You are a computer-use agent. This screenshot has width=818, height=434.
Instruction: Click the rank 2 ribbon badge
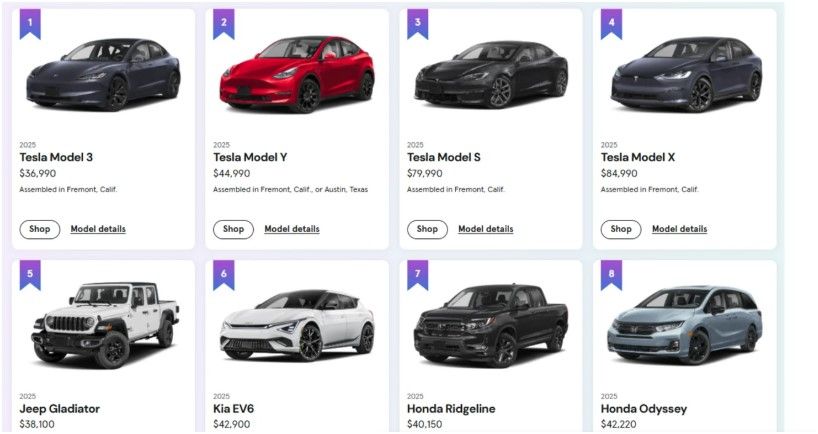[x=224, y=23]
